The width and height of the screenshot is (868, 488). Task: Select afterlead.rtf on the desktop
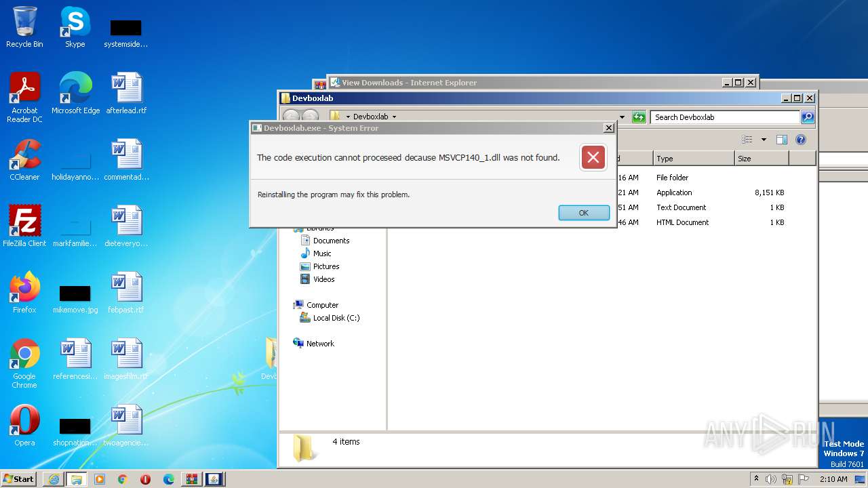coord(126,94)
